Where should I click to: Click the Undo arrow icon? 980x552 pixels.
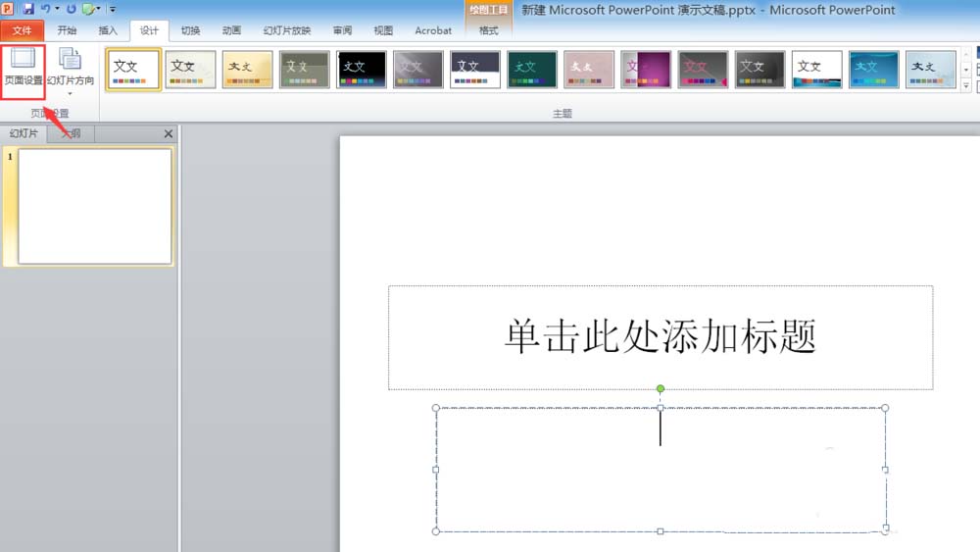46,9
